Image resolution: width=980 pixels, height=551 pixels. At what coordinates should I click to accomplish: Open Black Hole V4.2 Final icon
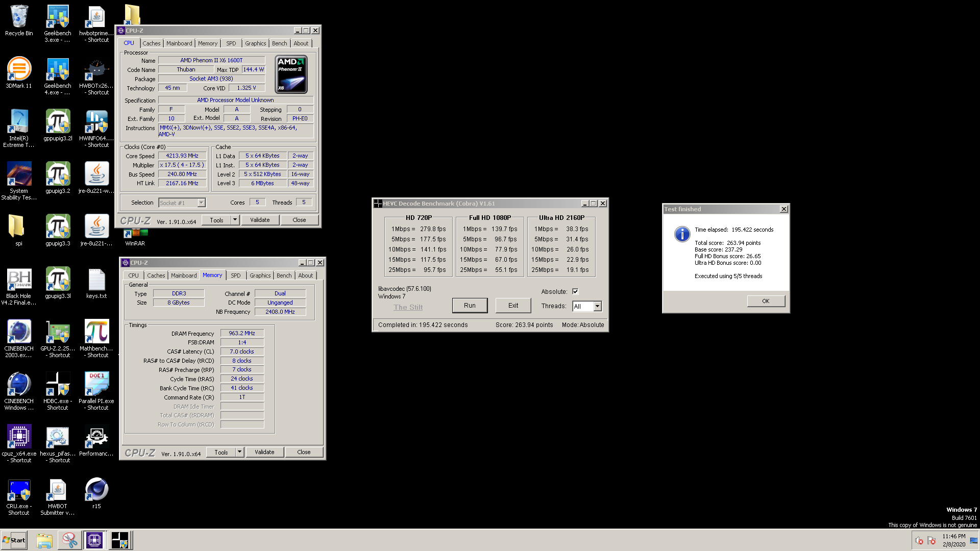click(19, 286)
